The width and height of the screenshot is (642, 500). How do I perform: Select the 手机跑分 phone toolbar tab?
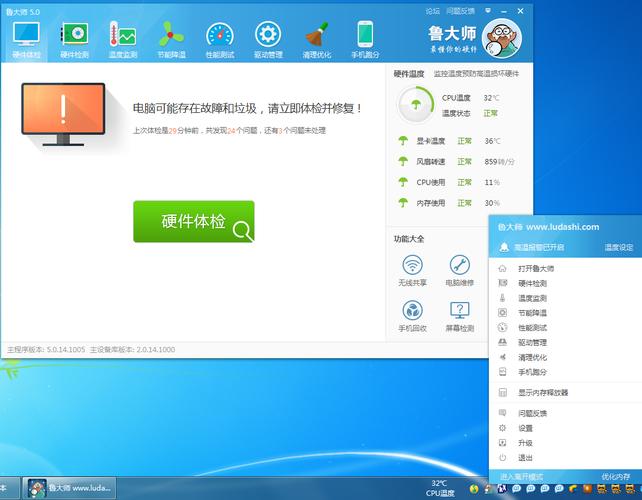(365, 40)
